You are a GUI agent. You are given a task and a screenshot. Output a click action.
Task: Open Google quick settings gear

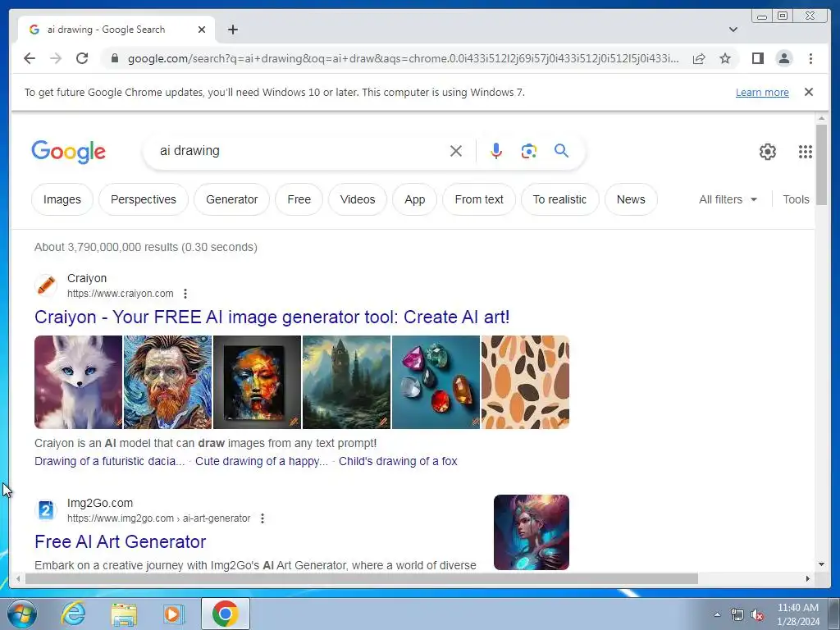(767, 152)
